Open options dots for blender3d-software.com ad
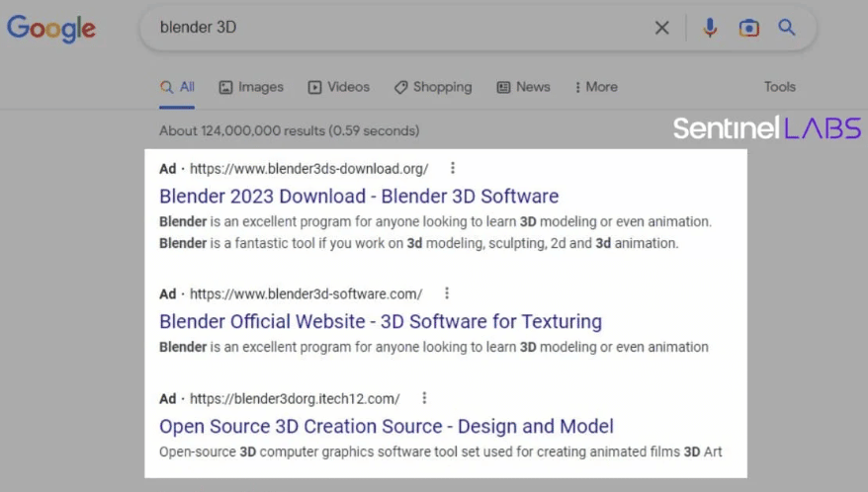This screenshot has height=492, width=868. (x=447, y=293)
